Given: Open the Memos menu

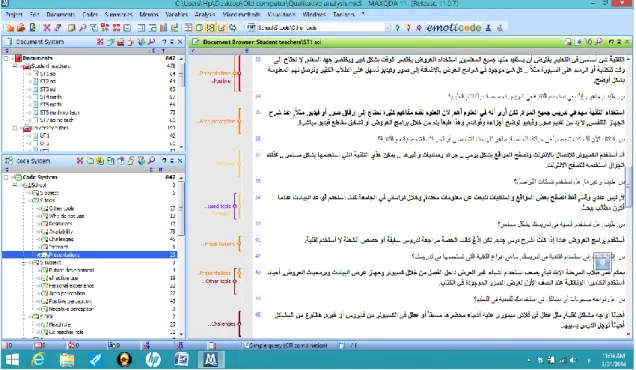Looking at the screenshot, I should click(149, 14).
